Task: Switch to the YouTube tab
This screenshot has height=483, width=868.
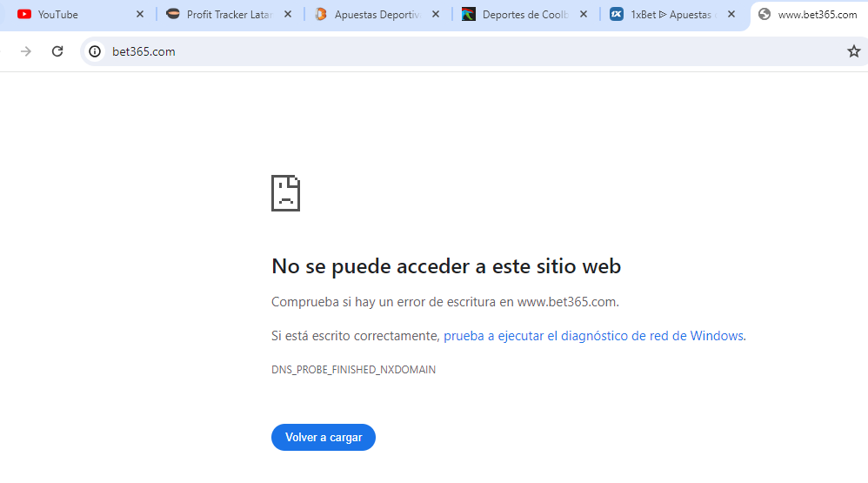Action: [77, 15]
